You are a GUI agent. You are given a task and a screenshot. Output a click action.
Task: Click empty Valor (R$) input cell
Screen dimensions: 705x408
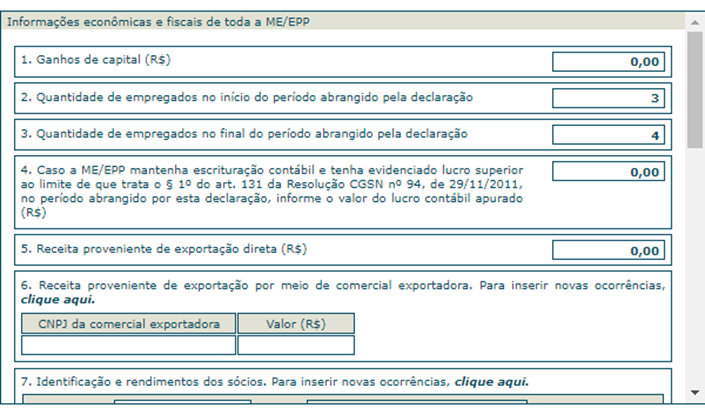pos(296,345)
